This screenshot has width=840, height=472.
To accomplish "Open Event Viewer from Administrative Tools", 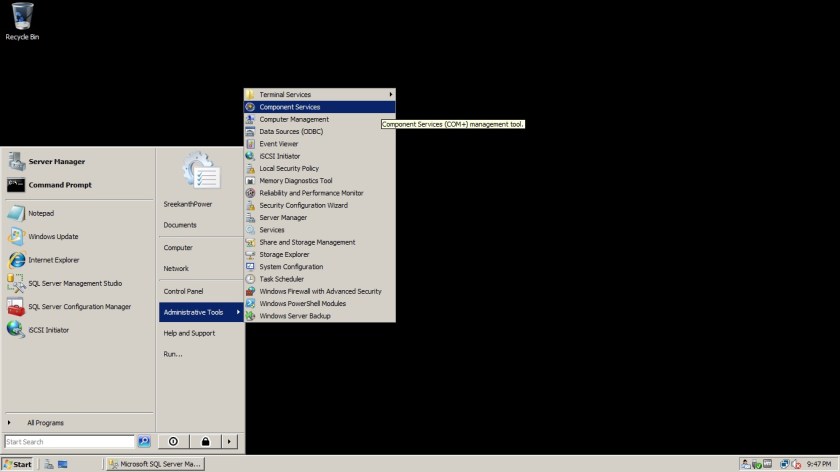I will point(278,144).
